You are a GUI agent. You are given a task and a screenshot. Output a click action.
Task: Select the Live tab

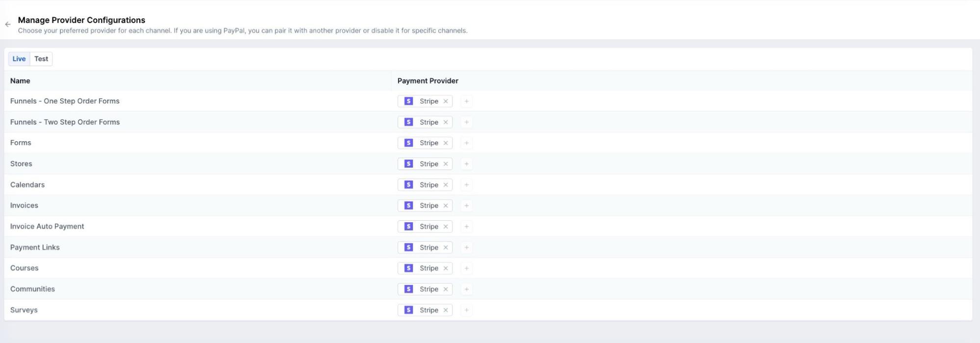pyautogui.click(x=19, y=59)
